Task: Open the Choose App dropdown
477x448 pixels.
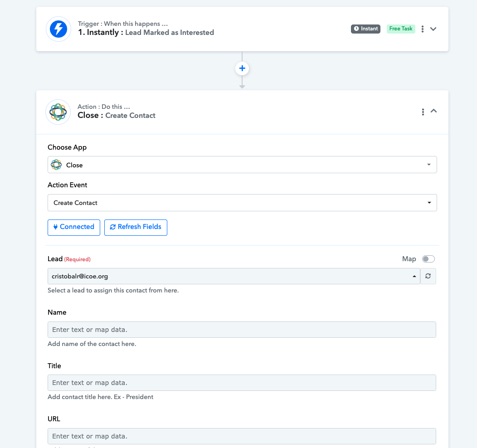Action: (x=242, y=165)
